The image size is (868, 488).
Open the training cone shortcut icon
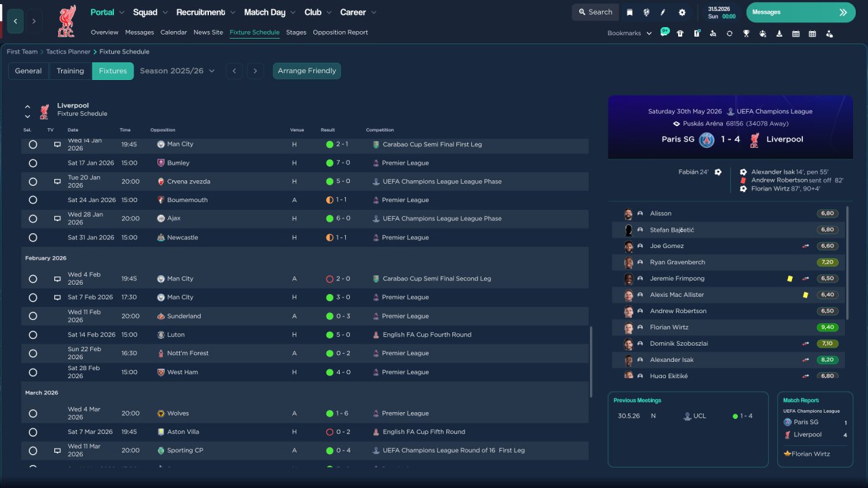[779, 33]
